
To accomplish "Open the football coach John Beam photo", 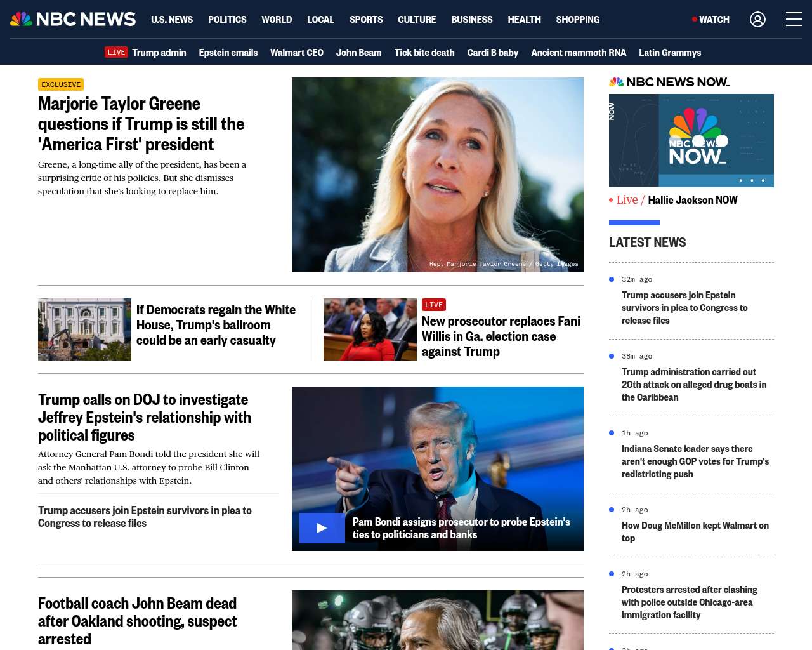I will [x=438, y=620].
